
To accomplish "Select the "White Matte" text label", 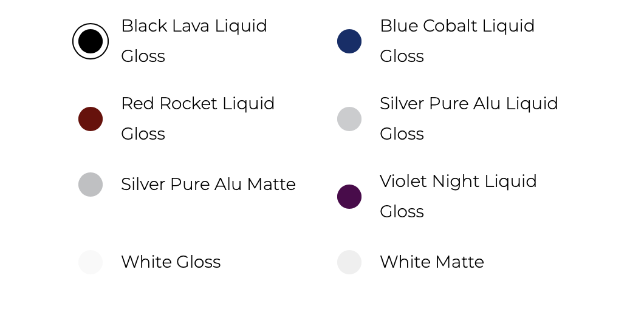I will point(432,262).
